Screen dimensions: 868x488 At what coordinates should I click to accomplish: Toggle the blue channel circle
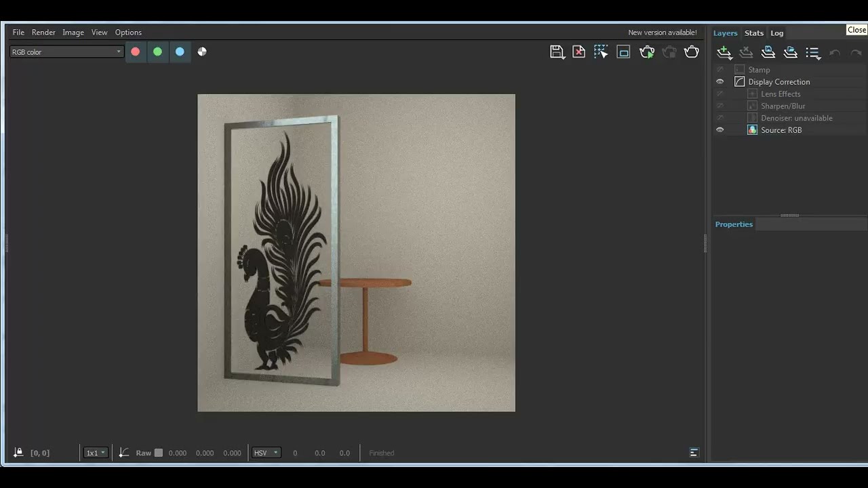[x=180, y=52]
